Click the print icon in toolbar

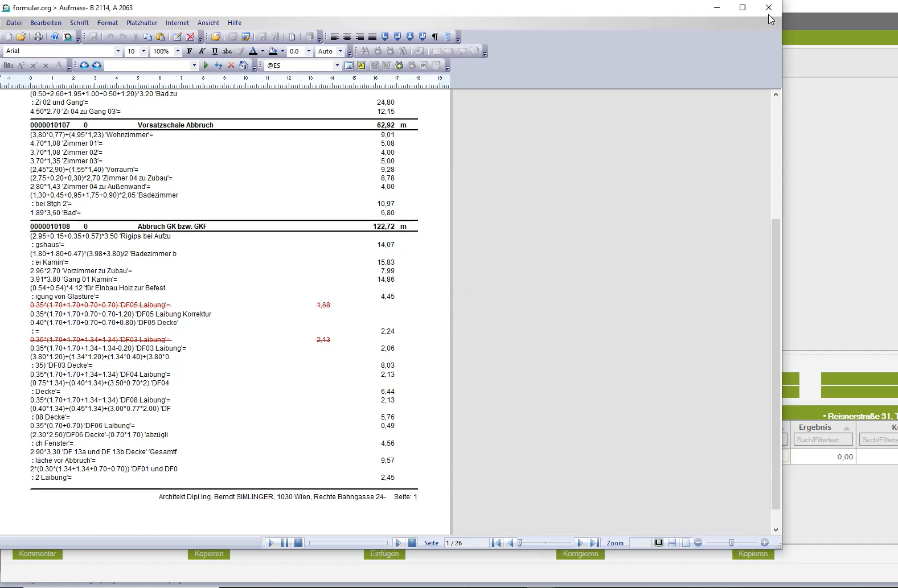(x=38, y=37)
